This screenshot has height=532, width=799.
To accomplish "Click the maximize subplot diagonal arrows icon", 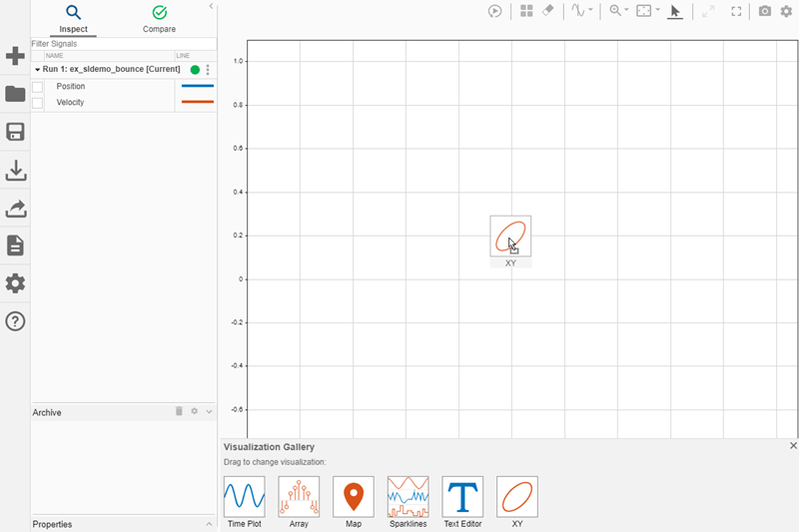I will (708, 11).
